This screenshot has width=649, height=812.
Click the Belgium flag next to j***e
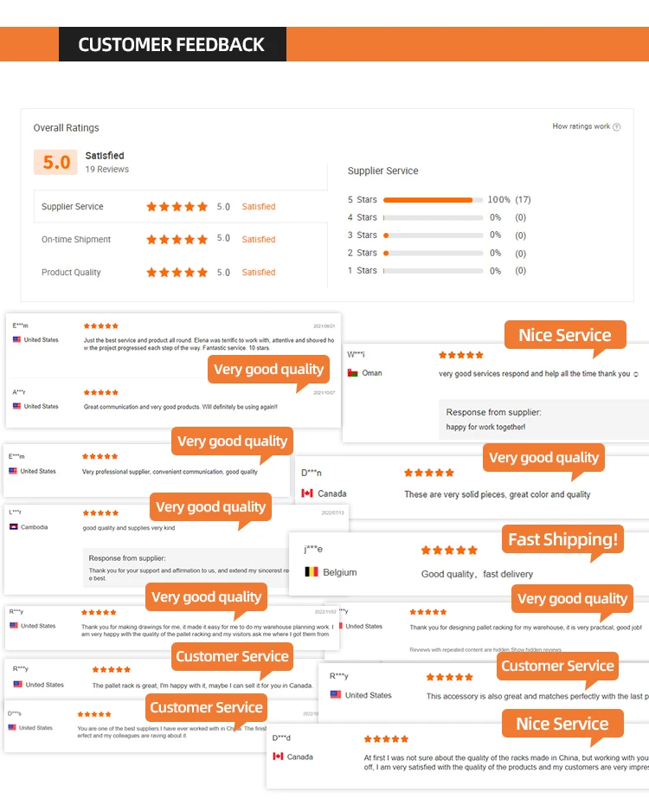click(x=312, y=572)
